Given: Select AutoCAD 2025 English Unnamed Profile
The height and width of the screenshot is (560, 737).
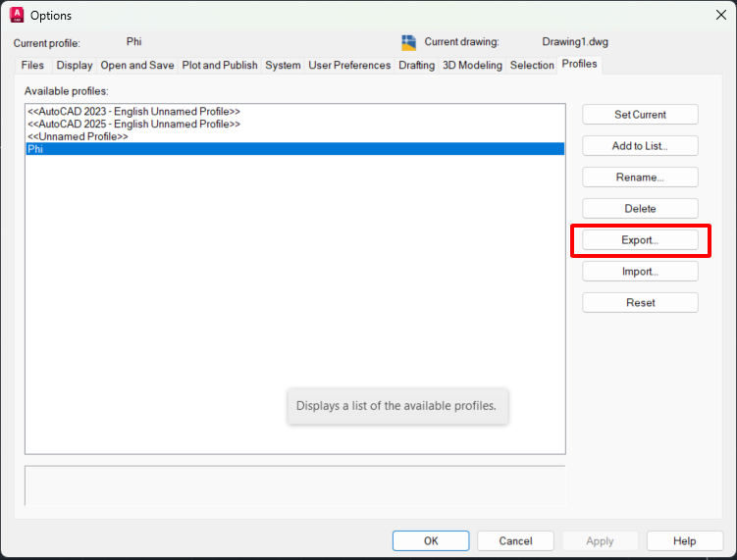Looking at the screenshot, I should point(295,124).
